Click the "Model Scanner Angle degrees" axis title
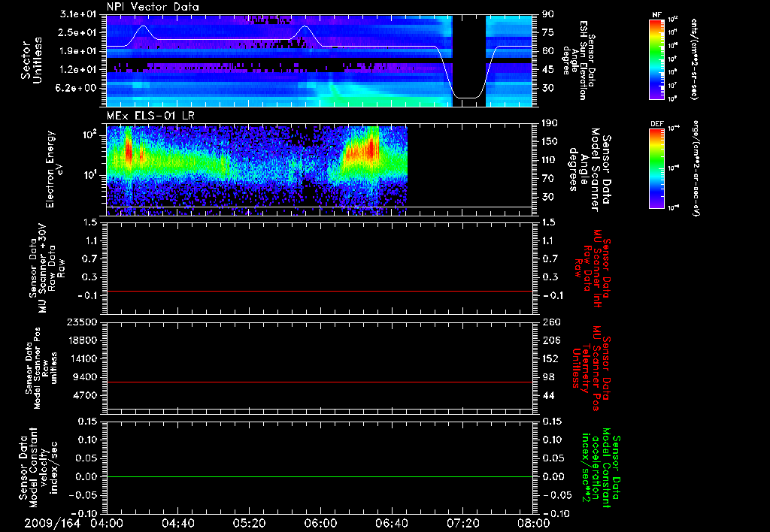Viewport: 770px width, 532px height. tap(590, 169)
